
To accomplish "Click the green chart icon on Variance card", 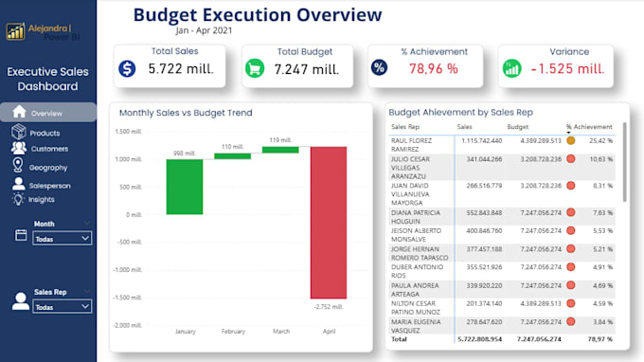I will pos(511,68).
